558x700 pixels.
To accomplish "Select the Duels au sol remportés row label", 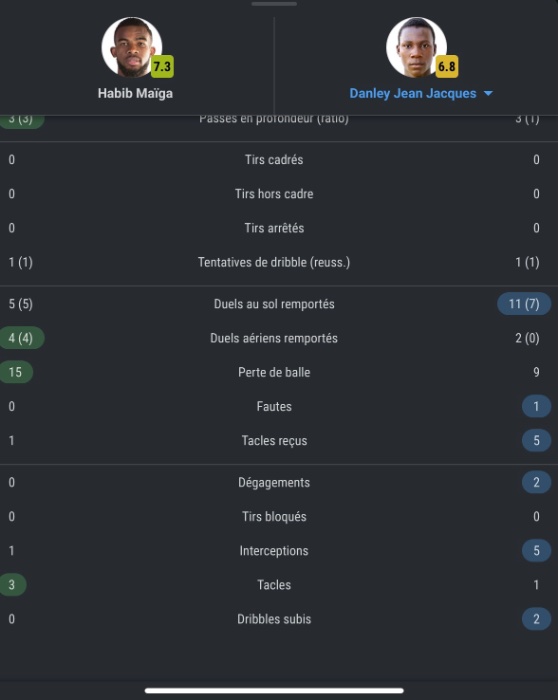I will coord(274,304).
